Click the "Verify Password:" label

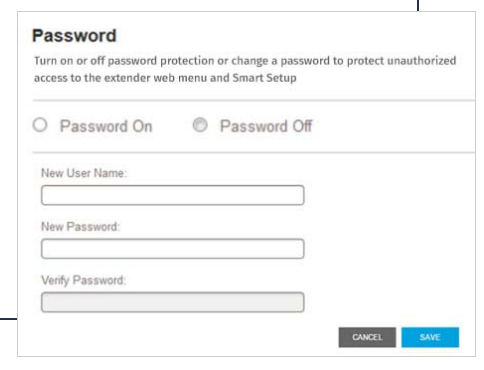tap(84, 280)
